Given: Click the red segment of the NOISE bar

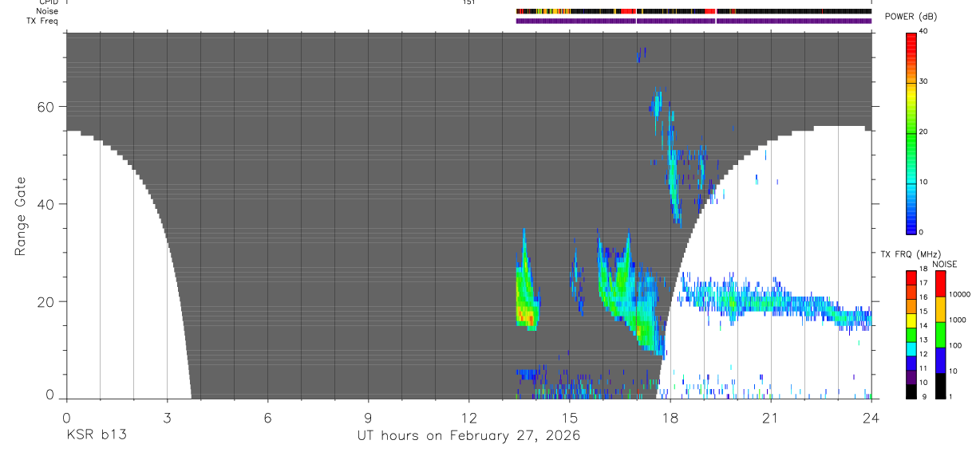Looking at the screenshot, I should (x=940, y=284).
